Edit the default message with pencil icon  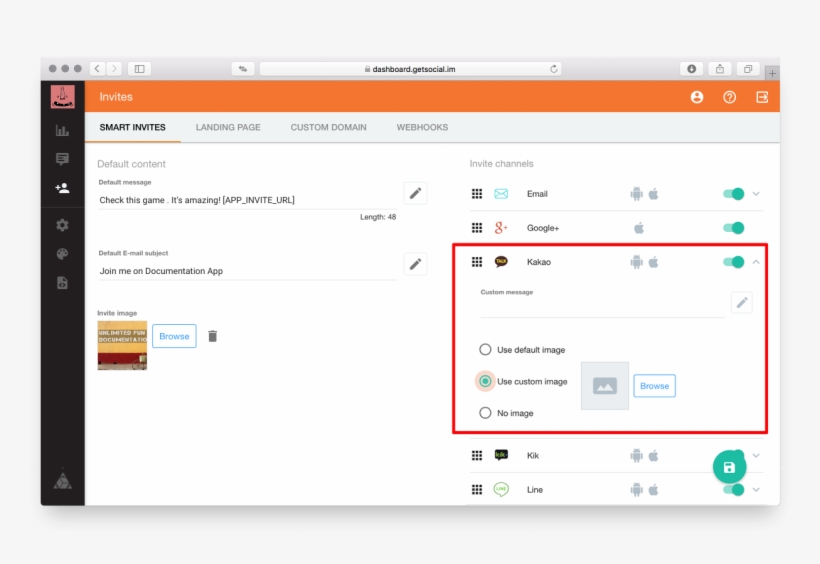click(x=415, y=193)
